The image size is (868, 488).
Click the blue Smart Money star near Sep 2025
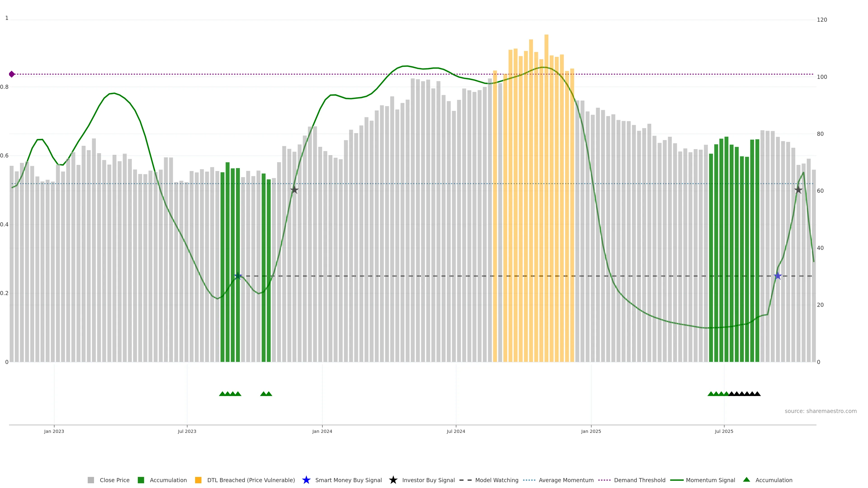(x=778, y=276)
